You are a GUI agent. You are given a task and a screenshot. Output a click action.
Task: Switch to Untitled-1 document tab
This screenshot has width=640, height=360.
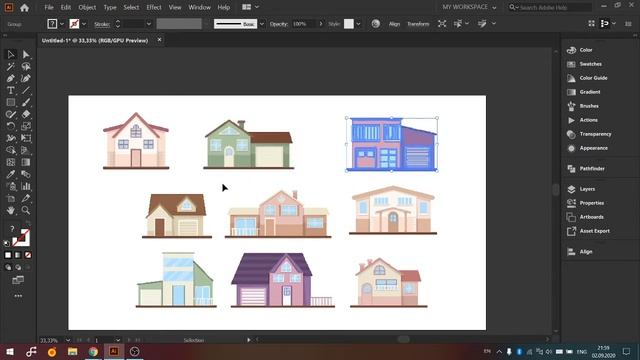95,40
